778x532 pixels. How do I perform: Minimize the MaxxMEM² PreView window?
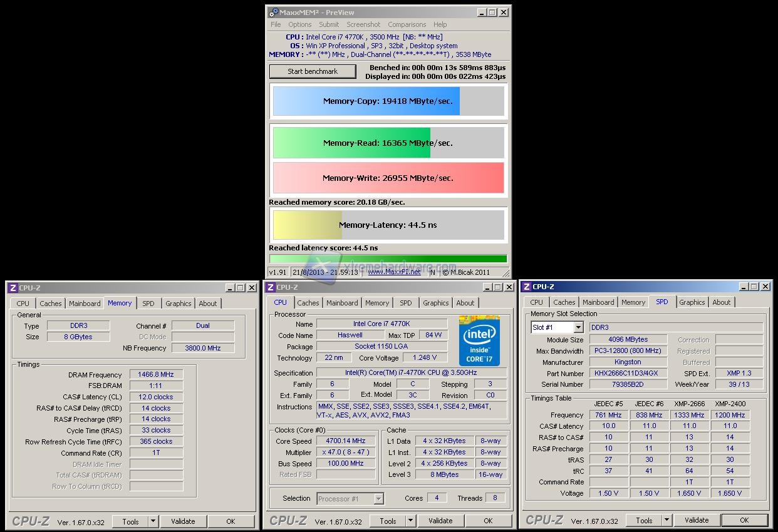(480, 13)
